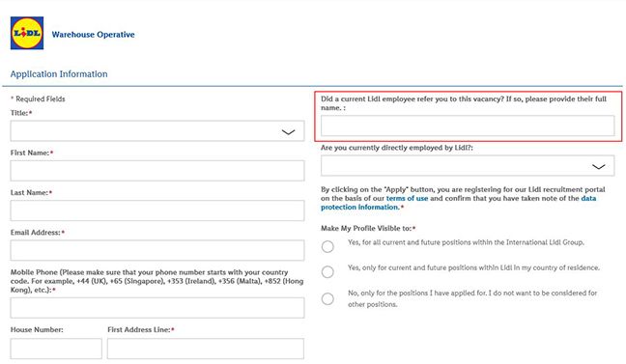
Task: Click the House Number field
Action: pyautogui.click(x=56, y=349)
